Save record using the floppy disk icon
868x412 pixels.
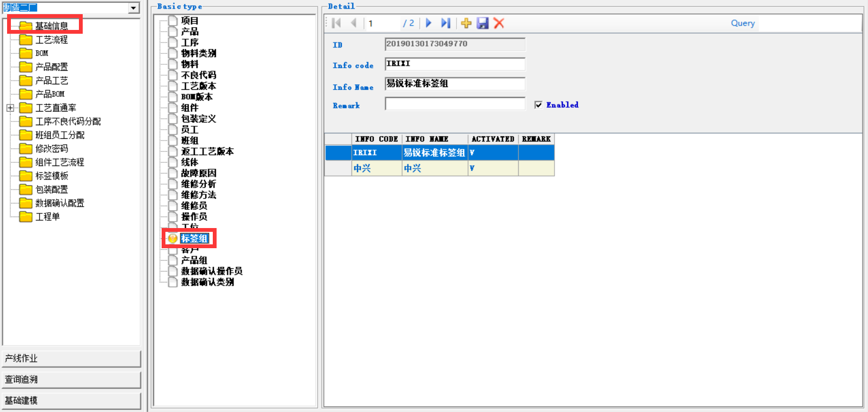coord(482,23)
